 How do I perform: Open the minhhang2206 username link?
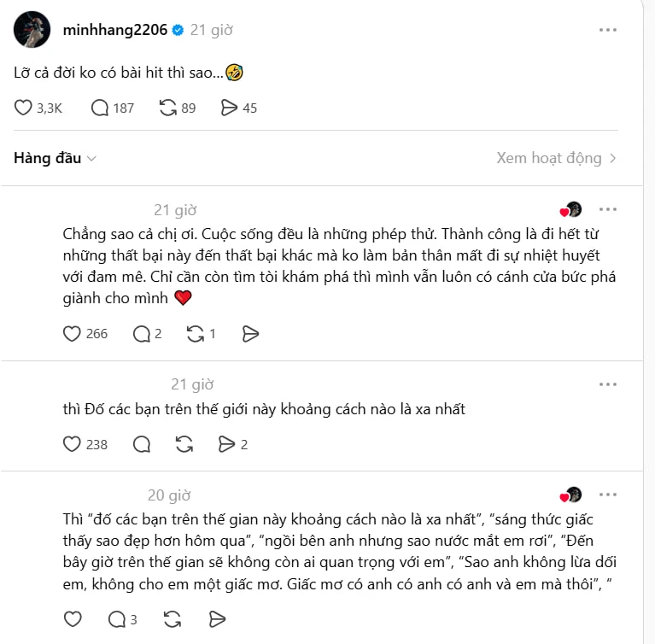[x=114, y=30]
